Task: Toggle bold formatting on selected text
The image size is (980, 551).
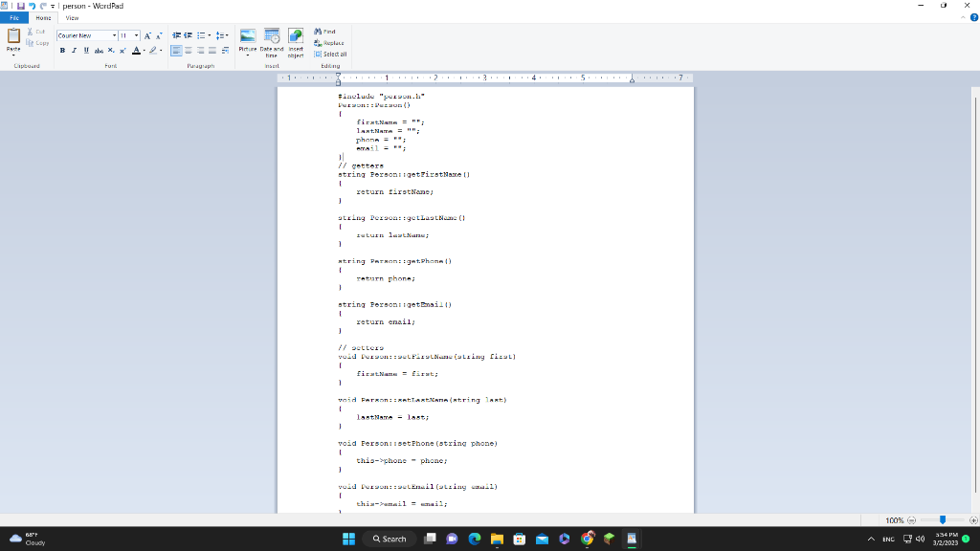Action: (x=61, y=51)
